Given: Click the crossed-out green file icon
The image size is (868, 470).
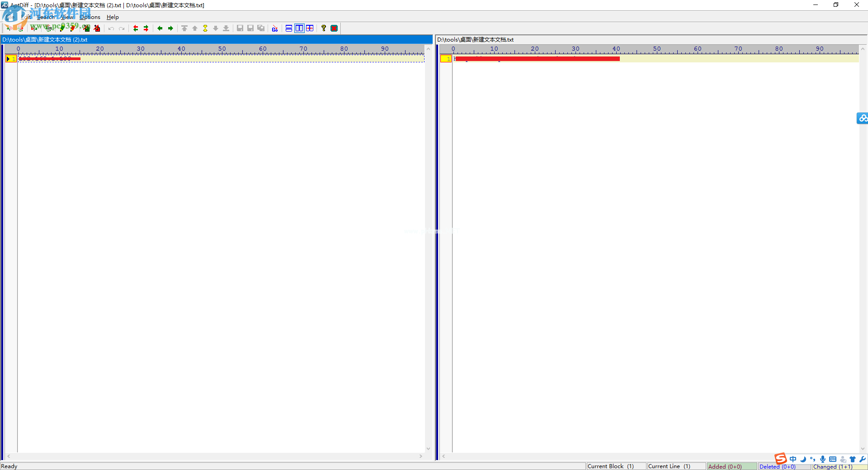Looking at the screenshot, I should point(86,28).
